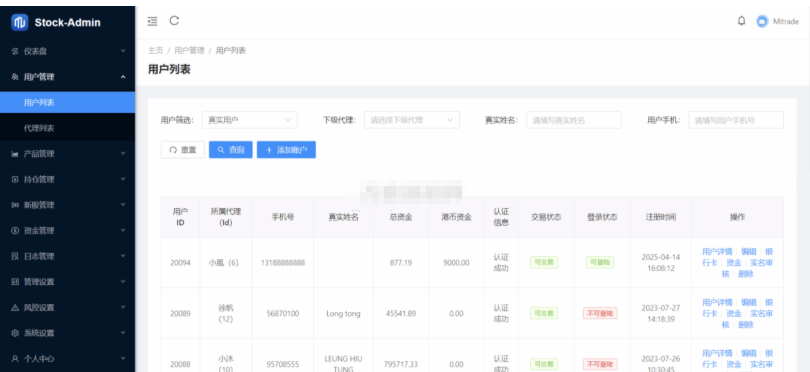This screenshot has width=810, height=372.
Task: Click the 总资金 column header
Action: (x=401, y=217)
